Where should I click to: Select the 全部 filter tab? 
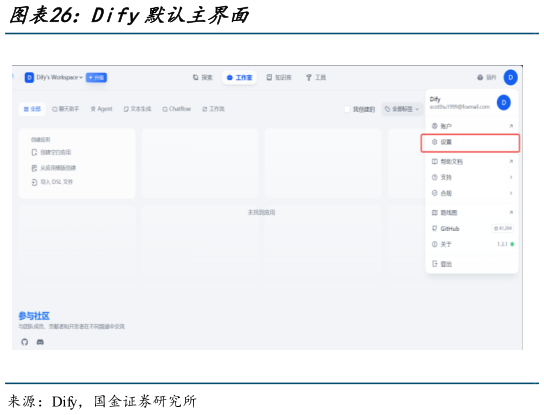coord(32,109)
